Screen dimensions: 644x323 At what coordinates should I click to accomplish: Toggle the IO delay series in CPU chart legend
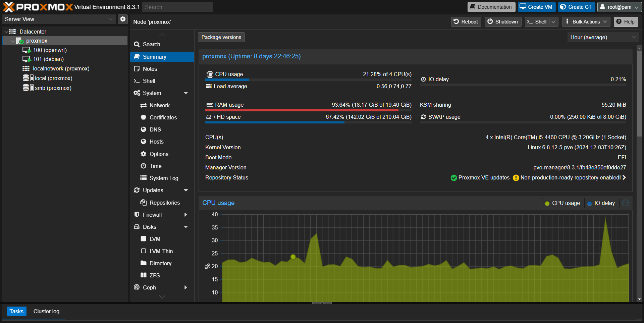pyautogui.click(x=601, y=203)
